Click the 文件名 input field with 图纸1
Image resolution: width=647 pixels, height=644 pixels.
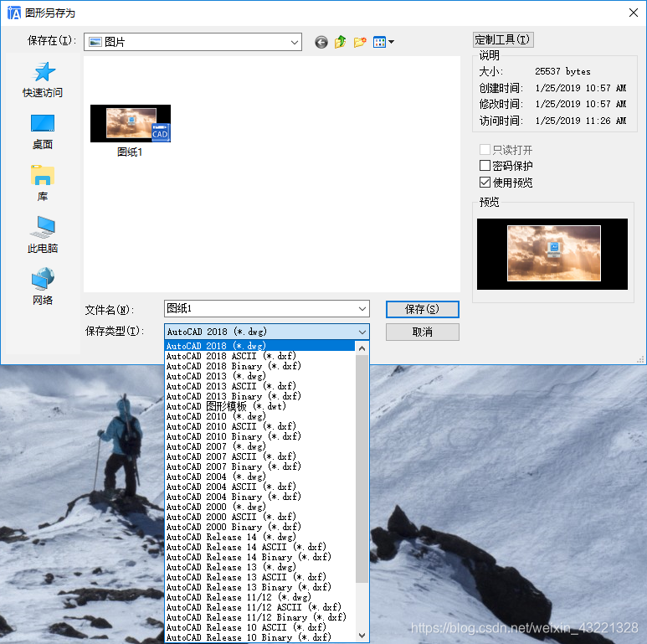(261, 309)
